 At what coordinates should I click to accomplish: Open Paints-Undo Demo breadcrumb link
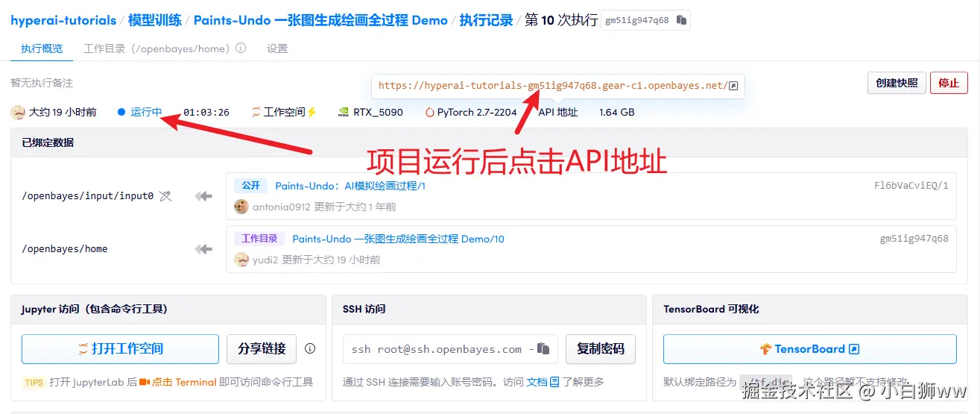[320, 20]
